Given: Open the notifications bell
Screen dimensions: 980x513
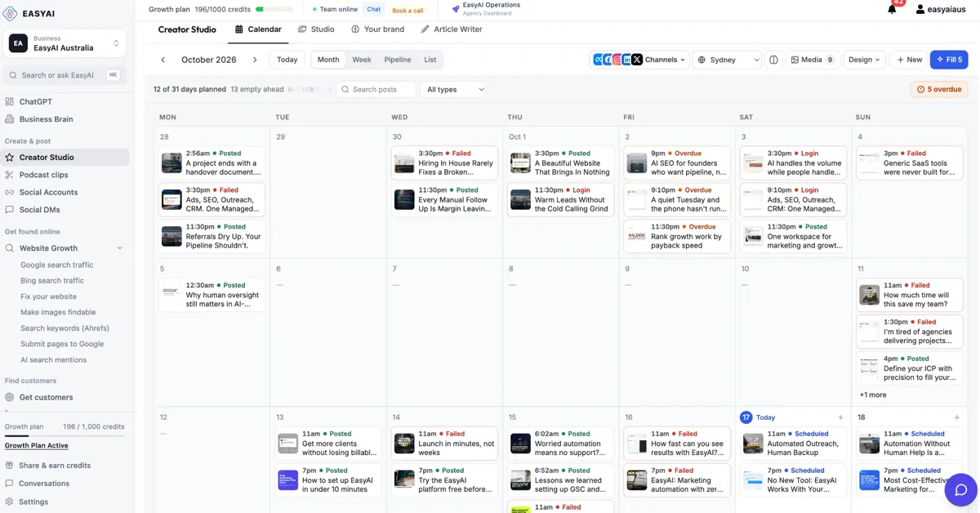Looking at the screenshot, I should 892,10.
